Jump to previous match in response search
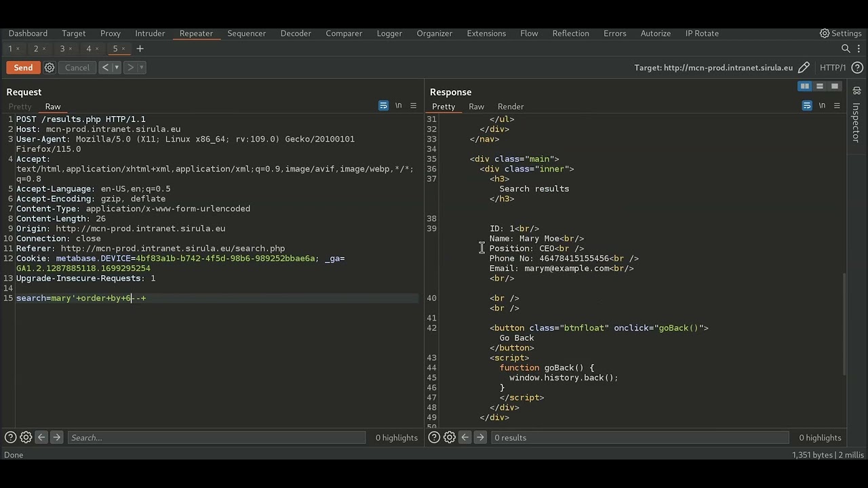The image size is (868, 488). point(465,438)
